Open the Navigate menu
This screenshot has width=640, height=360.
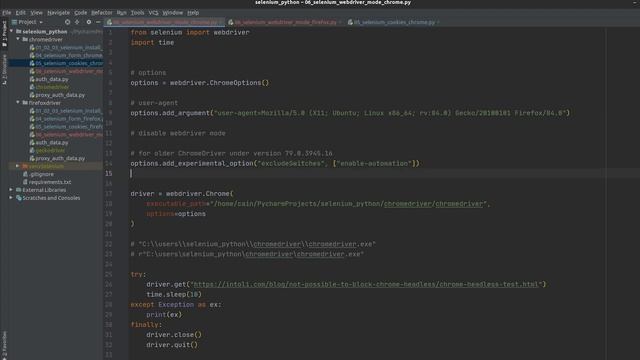tap(58, 13)
